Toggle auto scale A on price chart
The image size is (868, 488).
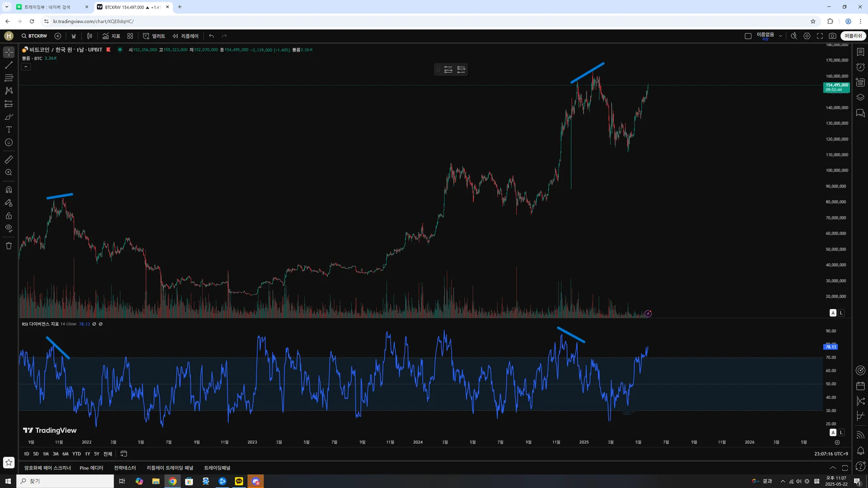[833, 313]
